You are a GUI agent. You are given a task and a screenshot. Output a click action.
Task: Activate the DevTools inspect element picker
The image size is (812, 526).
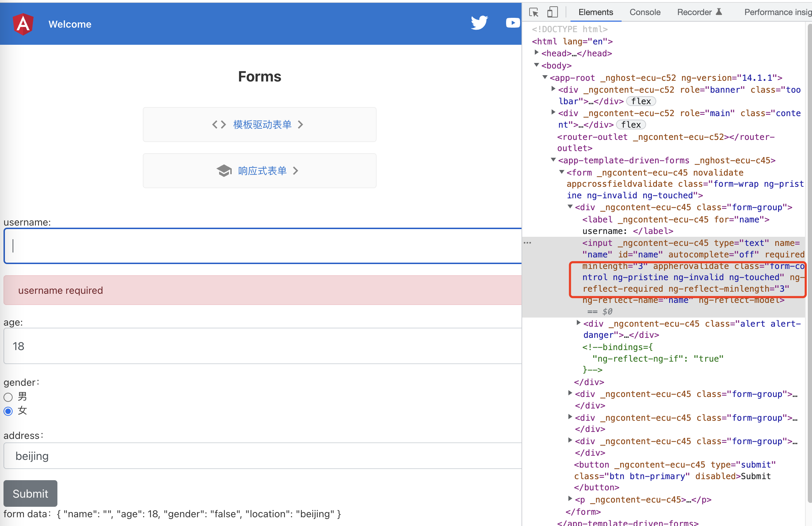coord(534,12)
